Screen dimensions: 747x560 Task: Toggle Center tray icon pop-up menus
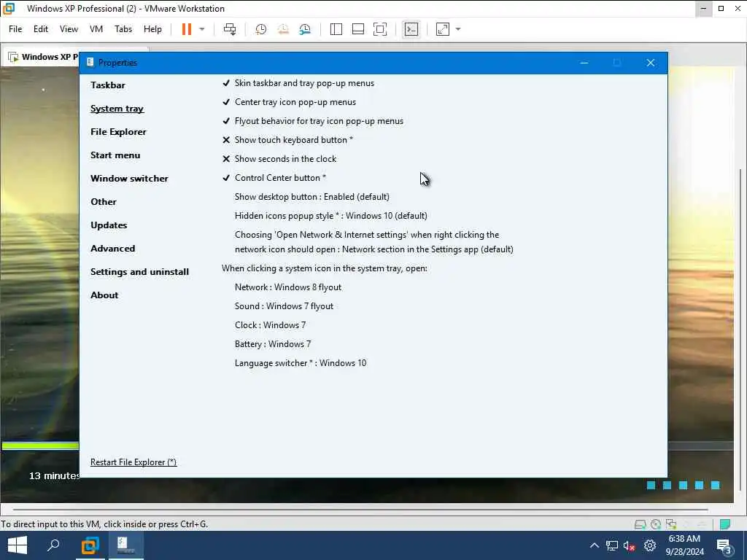coord(289,102)
